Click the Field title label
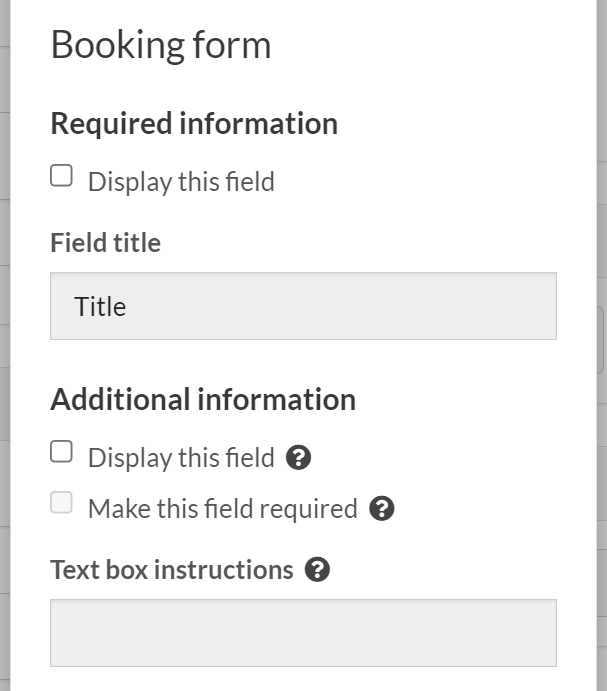The width and height of the screenshot is (607, 691). (x=105, y=243)
